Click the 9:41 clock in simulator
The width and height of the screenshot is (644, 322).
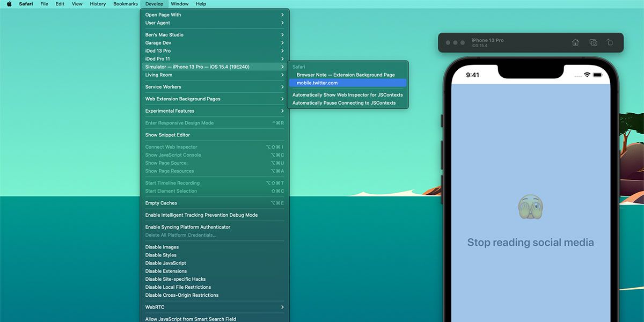[x=472, y=75]
